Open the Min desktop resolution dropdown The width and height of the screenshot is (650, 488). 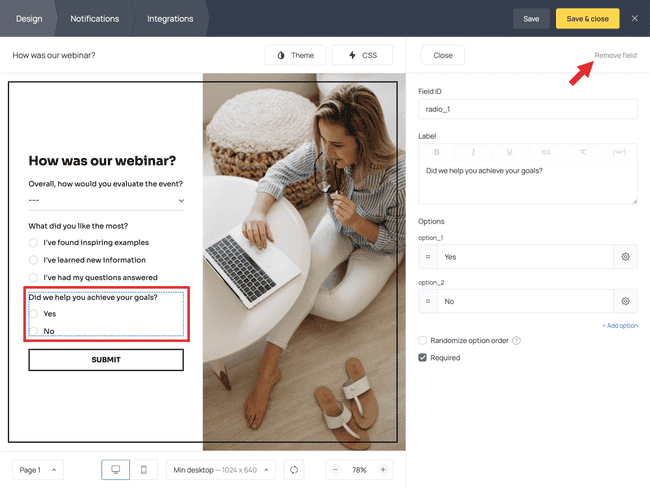tap(221, 470)
